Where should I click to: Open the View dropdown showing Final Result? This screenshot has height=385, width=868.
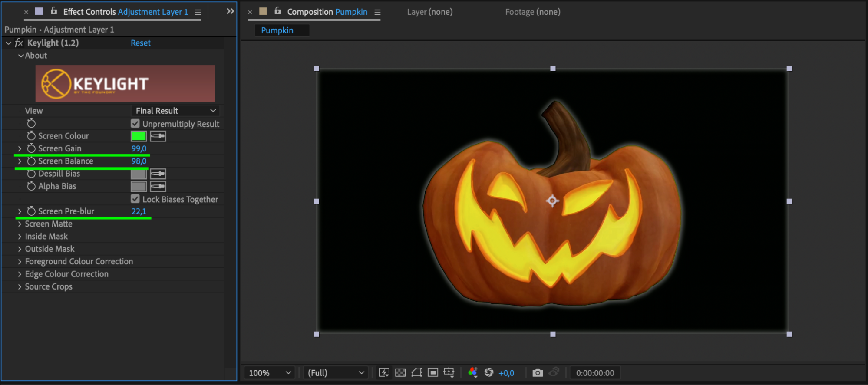tap(175, 111)
